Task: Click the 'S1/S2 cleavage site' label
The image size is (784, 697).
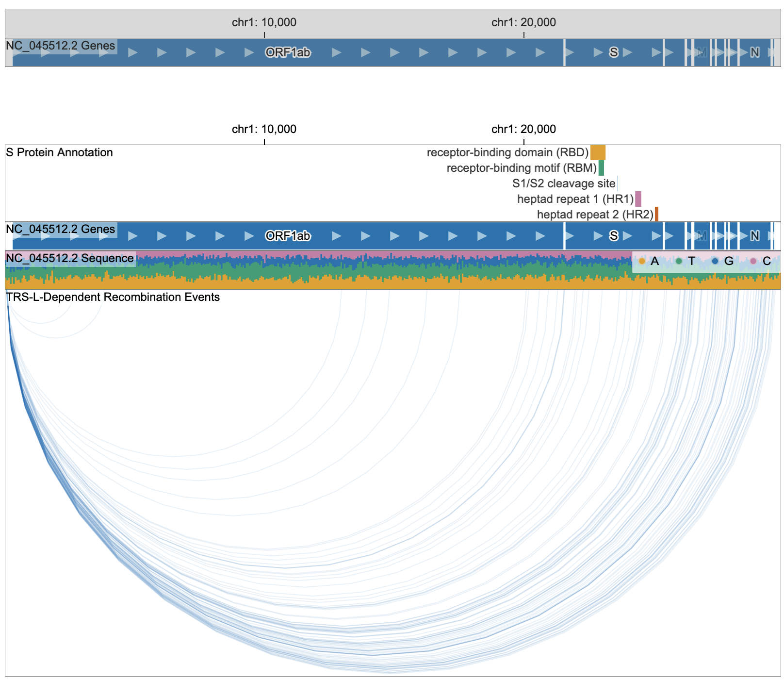Action: pyautogui.click(x=564, y=183)
